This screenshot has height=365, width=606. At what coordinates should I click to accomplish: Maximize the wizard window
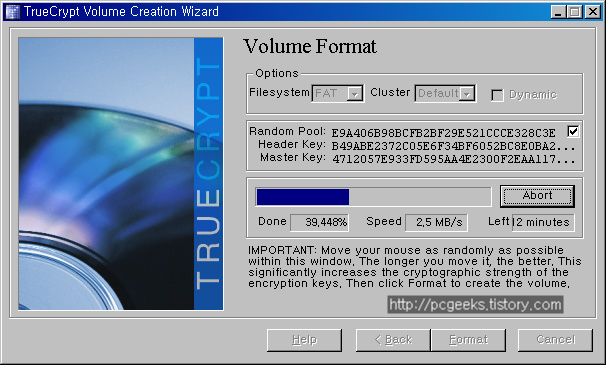tap(575, 12)
